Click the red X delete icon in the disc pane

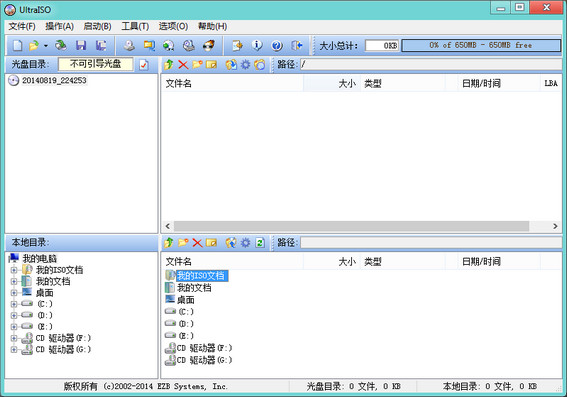pos(183,65)
